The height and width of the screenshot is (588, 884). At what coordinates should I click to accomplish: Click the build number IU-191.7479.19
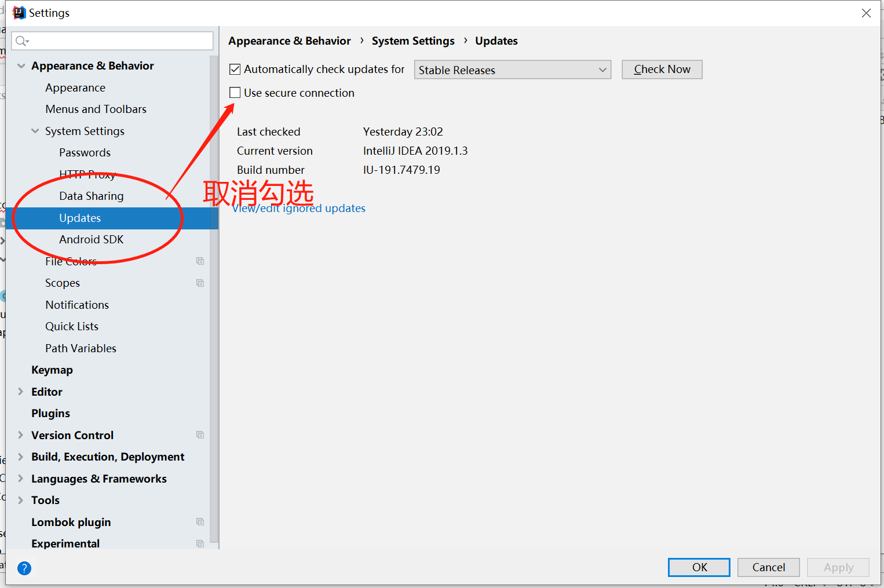point(401,170)
